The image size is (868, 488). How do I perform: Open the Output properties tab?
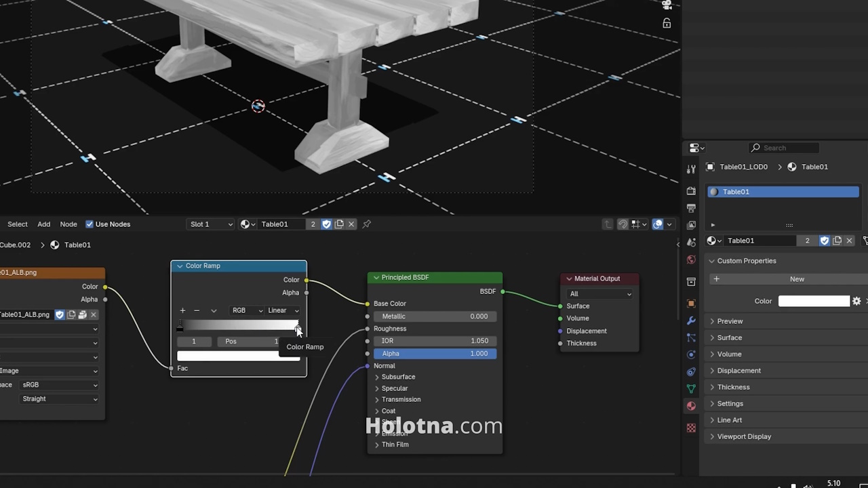(x=691, y=208)
